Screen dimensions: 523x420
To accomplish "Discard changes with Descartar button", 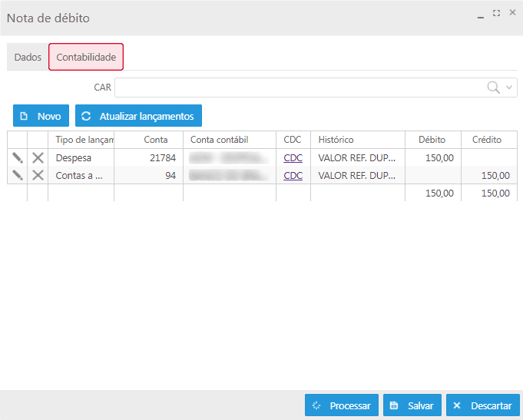I will 482,405.
